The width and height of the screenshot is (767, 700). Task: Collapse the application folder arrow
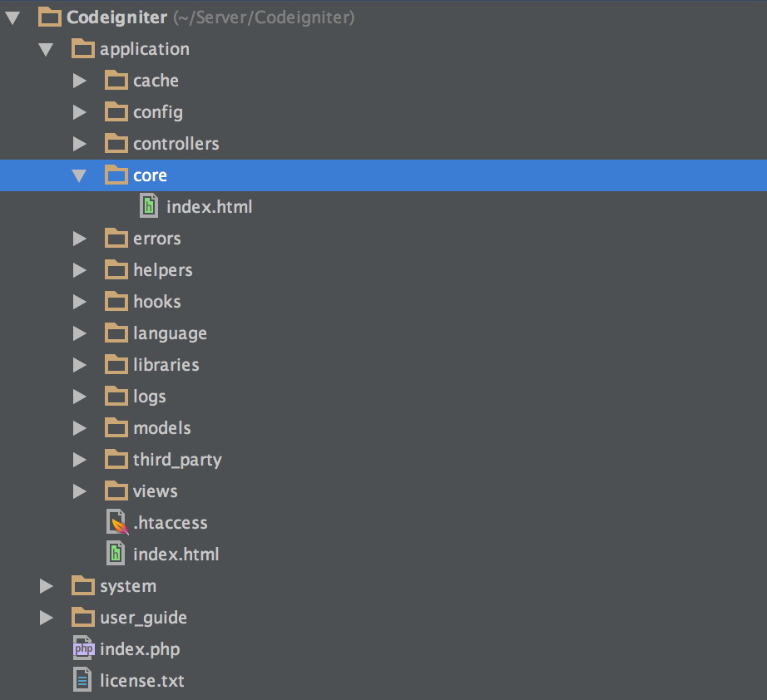point(46,49)
